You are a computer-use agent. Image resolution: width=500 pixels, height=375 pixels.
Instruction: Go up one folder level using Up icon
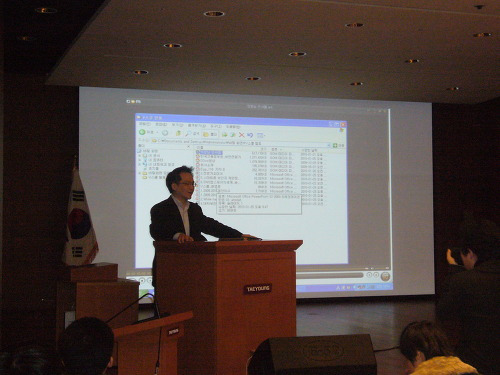pyautogui.click(x=178, y=133)
